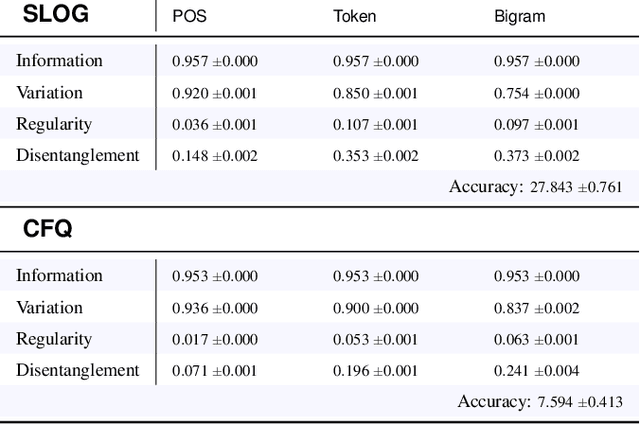This screenshot has height=424, width=640.
Task: Select SLOG Token Variation value 0.850 ±0.001
Action: coord(376,93)
